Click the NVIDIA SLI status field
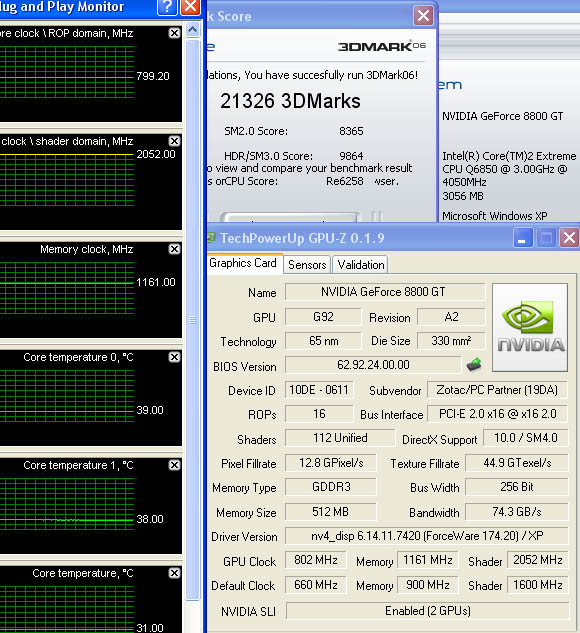Screen dimensions: 580x633 [427, 611]
